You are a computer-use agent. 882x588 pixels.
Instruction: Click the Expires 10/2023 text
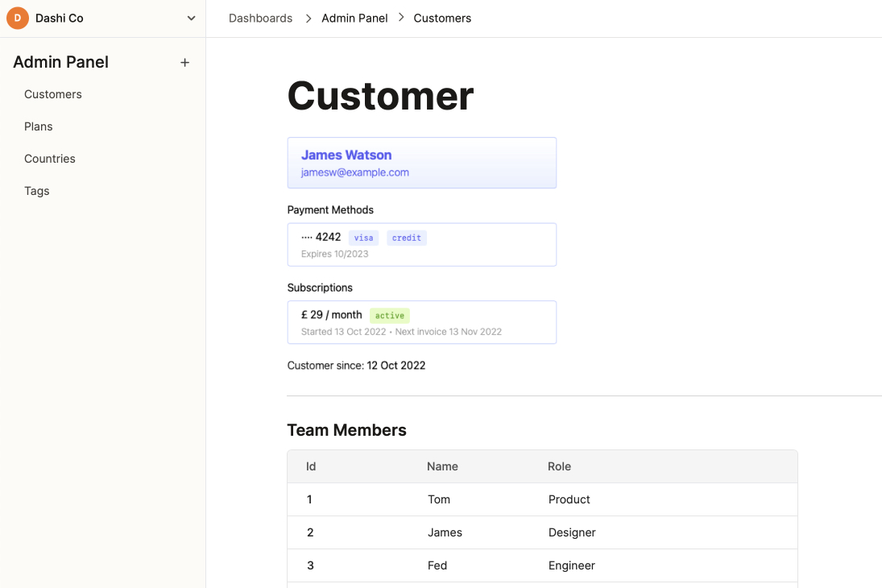click(335, 254)
